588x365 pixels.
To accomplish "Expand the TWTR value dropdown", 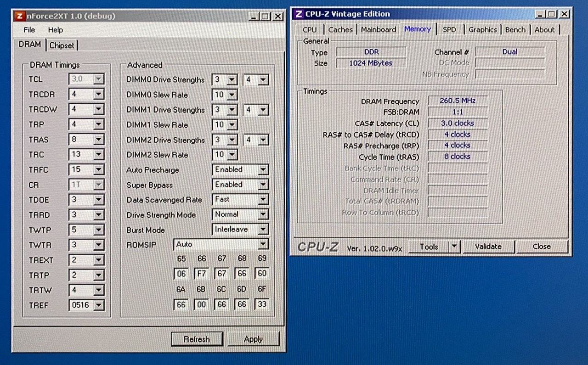I will (86, 245).
